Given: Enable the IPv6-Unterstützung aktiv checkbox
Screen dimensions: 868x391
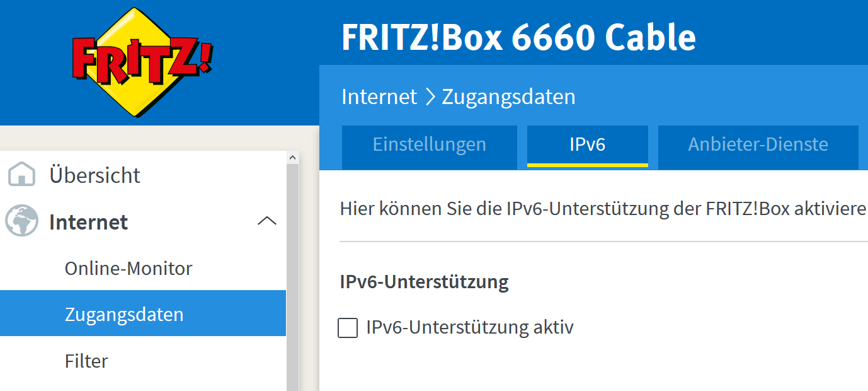Looking at the screenshot, I should pyautogui.click(x=348, y=328).
